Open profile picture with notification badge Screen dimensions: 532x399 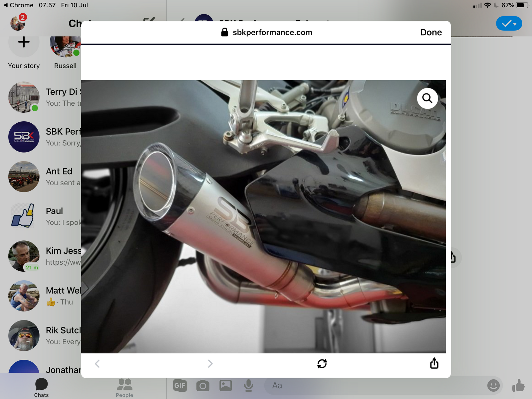pos(18,23)
